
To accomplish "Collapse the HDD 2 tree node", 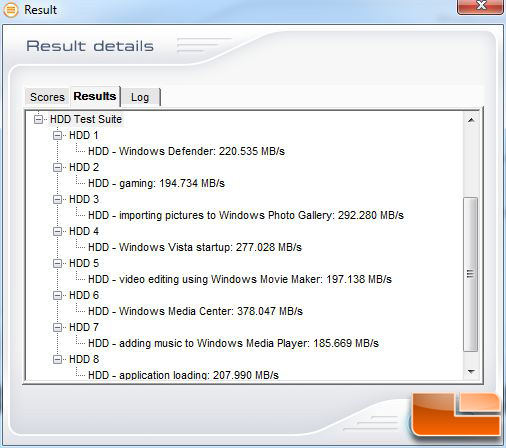I will (x=57, y=167).
